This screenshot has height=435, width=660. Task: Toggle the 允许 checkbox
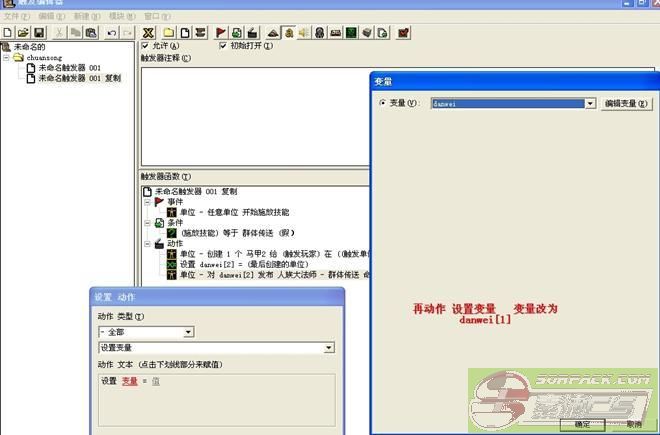point(147,46)
